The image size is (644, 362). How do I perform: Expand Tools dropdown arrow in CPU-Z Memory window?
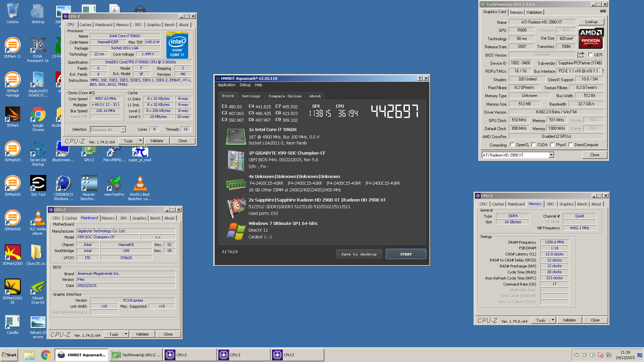pyautogui.click(x=553, y=320)
